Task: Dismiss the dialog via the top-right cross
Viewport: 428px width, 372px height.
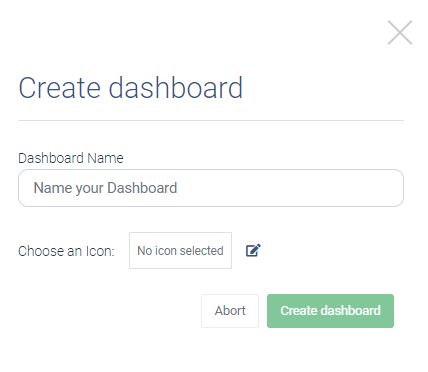Action: (x=400, y=32)
